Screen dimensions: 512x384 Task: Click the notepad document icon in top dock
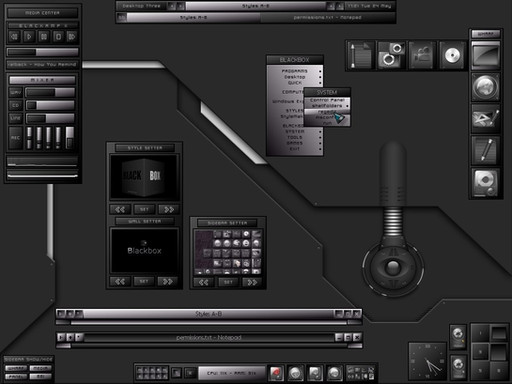pos(360,55)
